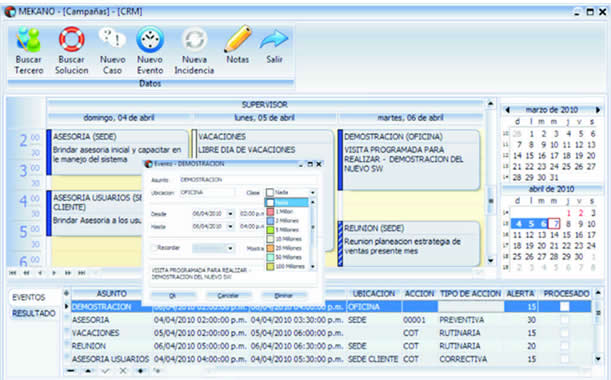Click Ok in the Evento dialog

pyautogui.click(x=173, y=296)
